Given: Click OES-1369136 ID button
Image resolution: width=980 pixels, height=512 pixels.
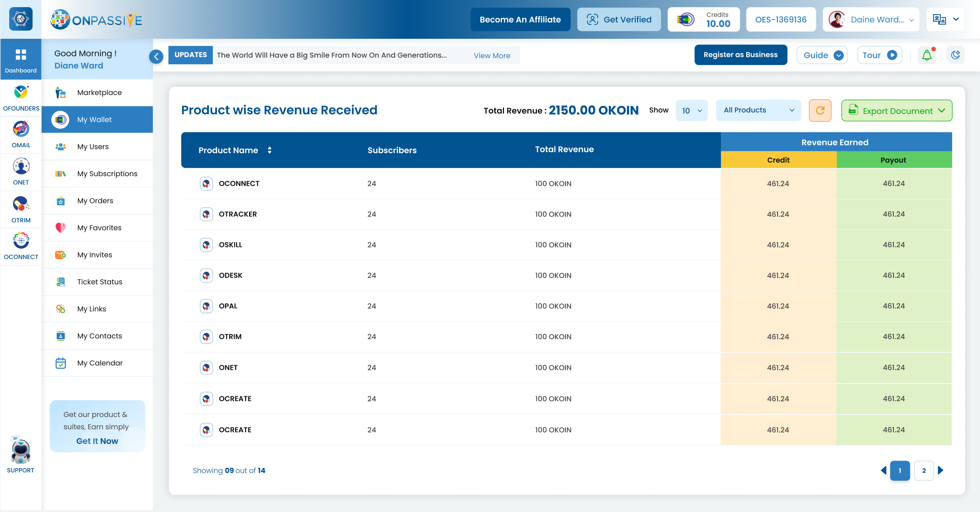Looking at the screenshot, I should click(781, 19).
